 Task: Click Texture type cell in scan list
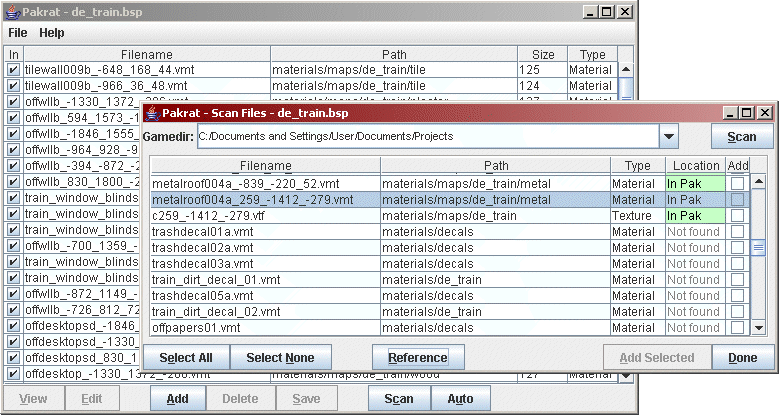coord(637,216)
